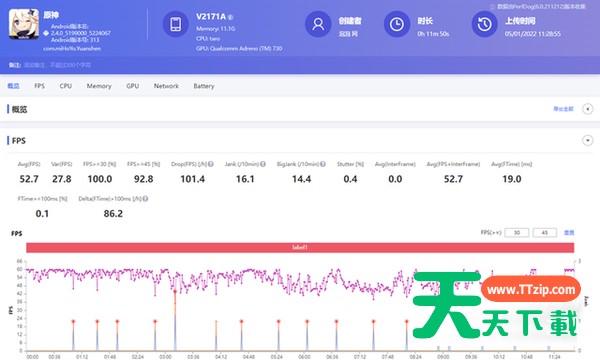Go to the GPU tab
The width and height of the screenshot is (600, 360).
click(x=132, y=86)
